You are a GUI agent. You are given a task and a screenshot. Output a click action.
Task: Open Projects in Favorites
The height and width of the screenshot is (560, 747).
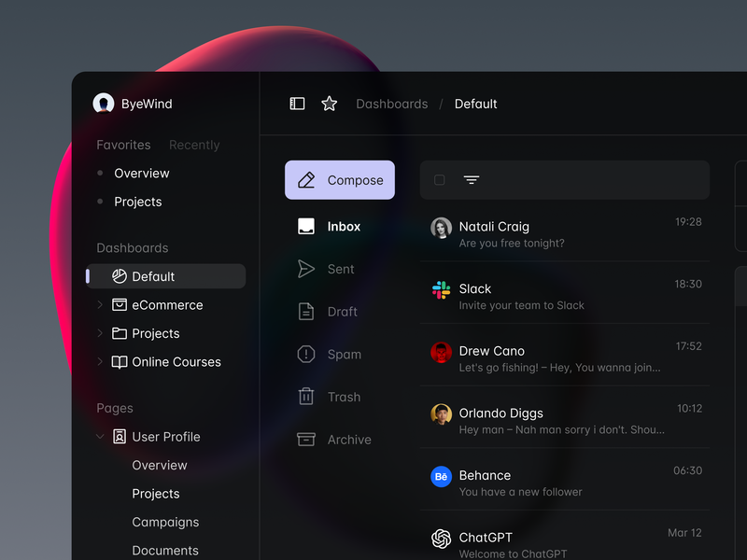(x=137, y=202)
